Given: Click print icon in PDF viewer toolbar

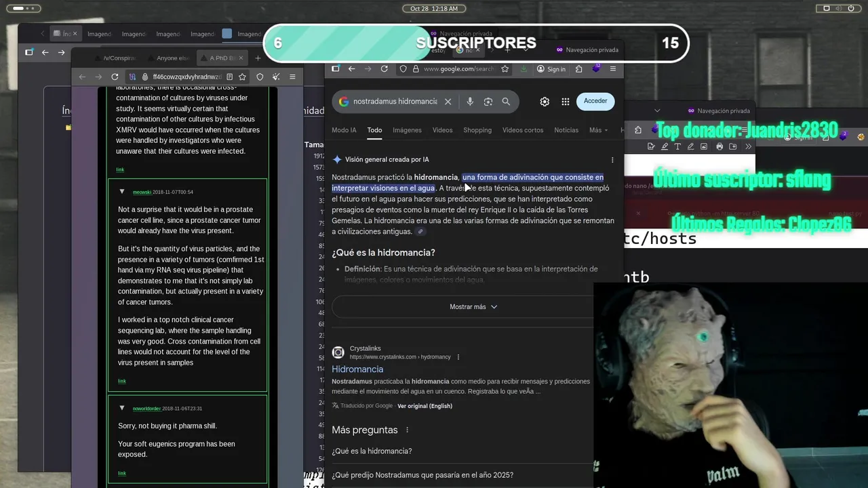Looking at the screenshot, I should tap(719, 146).
